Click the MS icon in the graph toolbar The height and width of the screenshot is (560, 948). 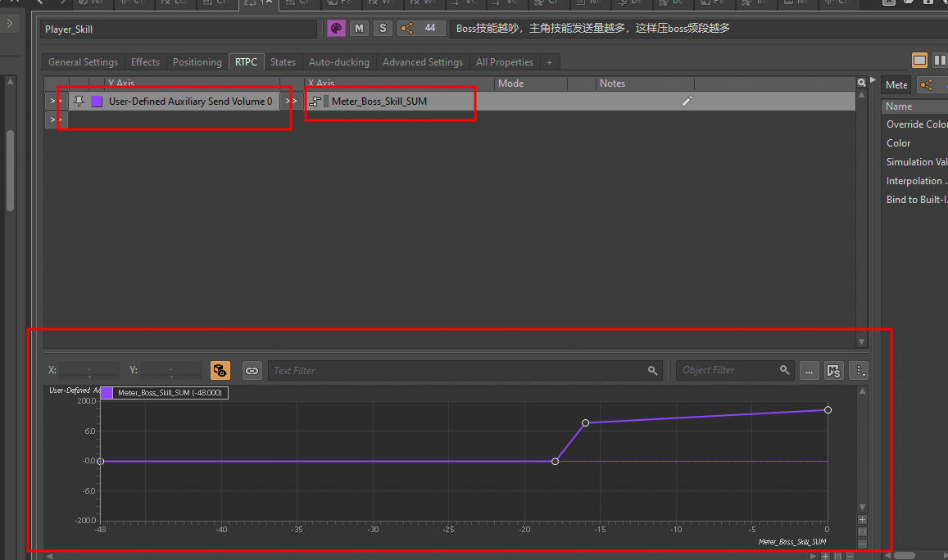click(834, 370)
